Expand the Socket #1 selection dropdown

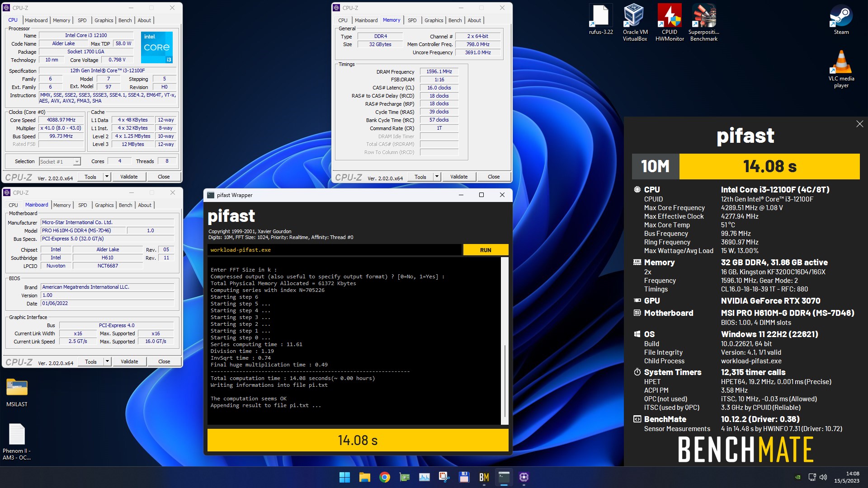pos(77,162)
